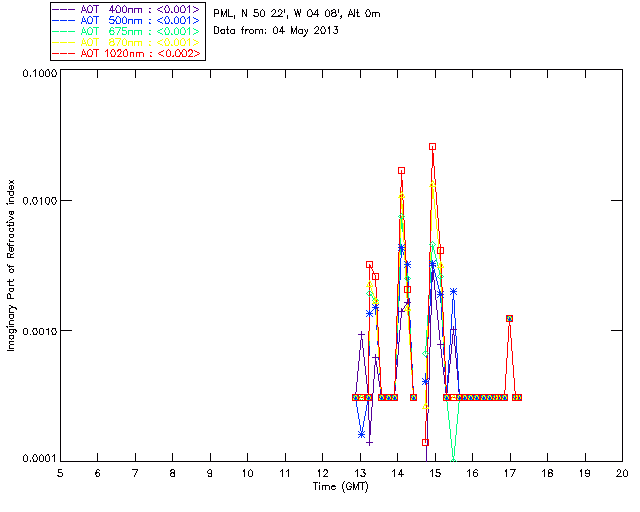Viewport: 640px width, 512px height.
Task: Click the x-axis tick label 20
Action: [622, 473]
